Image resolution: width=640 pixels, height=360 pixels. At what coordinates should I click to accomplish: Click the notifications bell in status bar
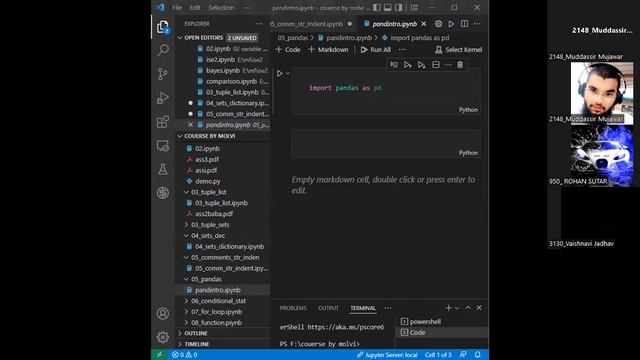(x=478, y=355)
